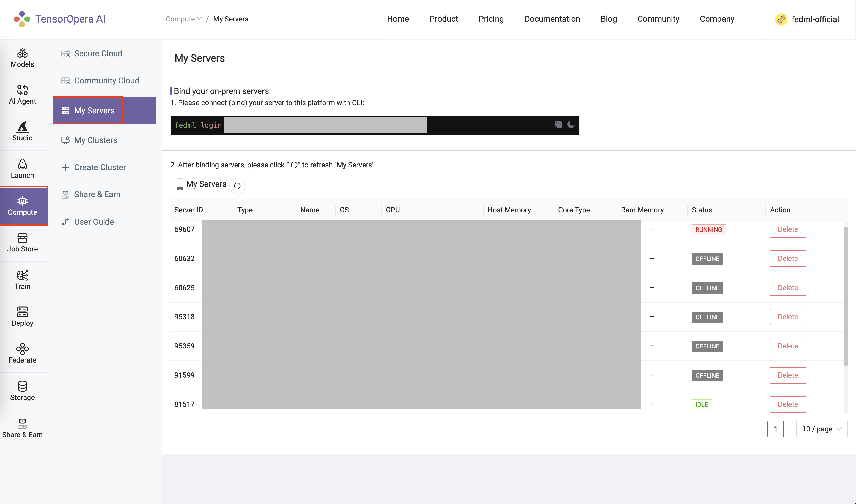This screenshot has width=856, height=504.
Task: Select My Servers in the submenu
Action: pyautogui.click(x=104, y=110)
